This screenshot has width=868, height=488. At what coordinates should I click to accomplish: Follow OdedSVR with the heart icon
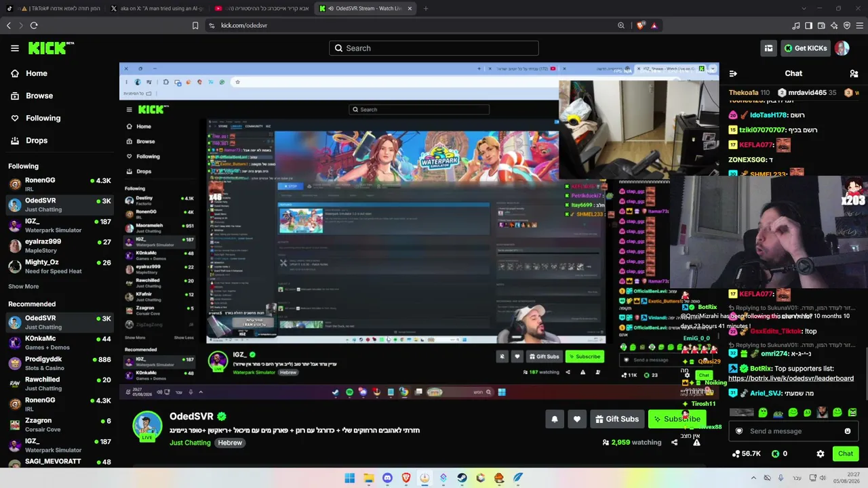(577, 419)
